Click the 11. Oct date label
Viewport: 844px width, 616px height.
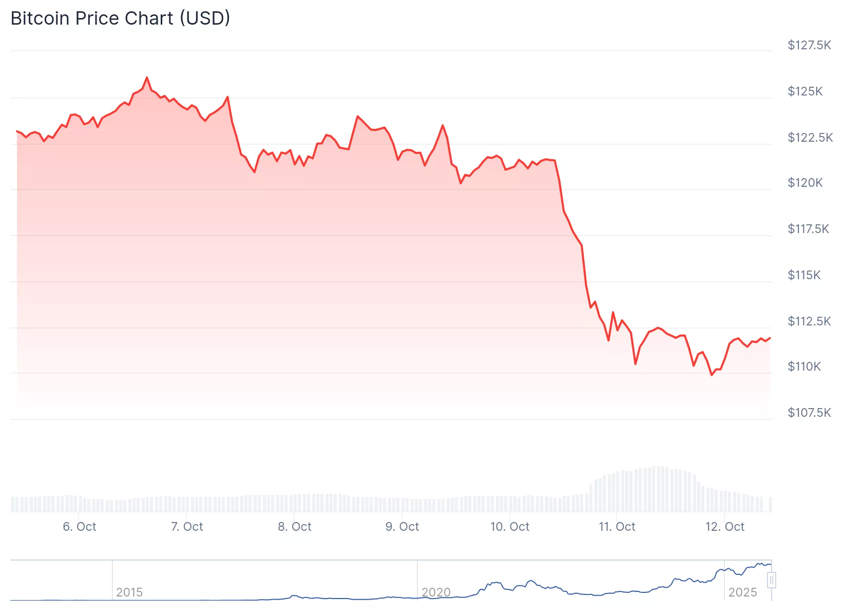pyautogui.click(x=617, y=527)
